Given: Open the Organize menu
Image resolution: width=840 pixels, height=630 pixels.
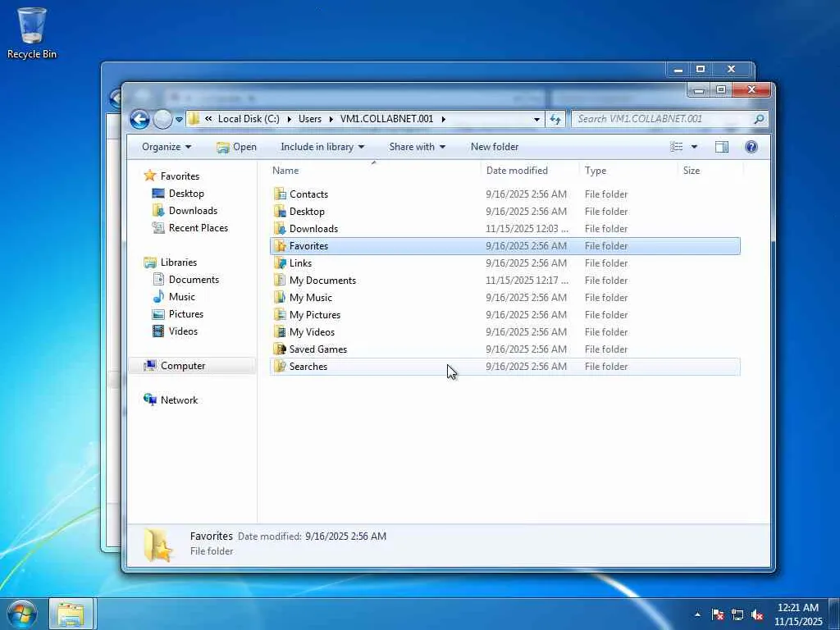Looking at the screenshot, I should [166, 147].
